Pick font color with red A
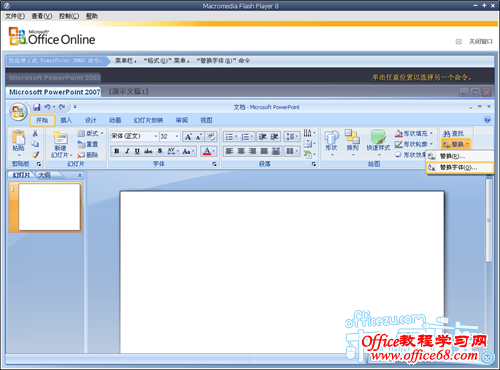The width and height of the screenshot is (500, 370). 207,151
